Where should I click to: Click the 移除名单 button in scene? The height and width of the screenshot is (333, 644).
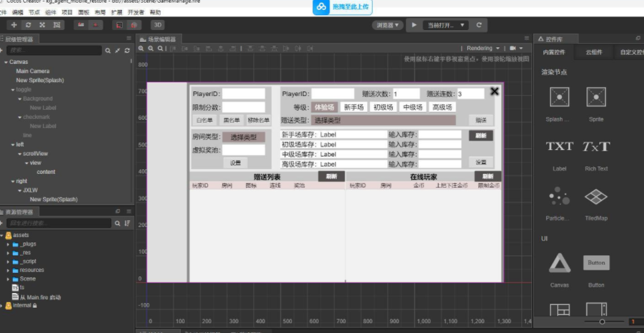point(259,120)
